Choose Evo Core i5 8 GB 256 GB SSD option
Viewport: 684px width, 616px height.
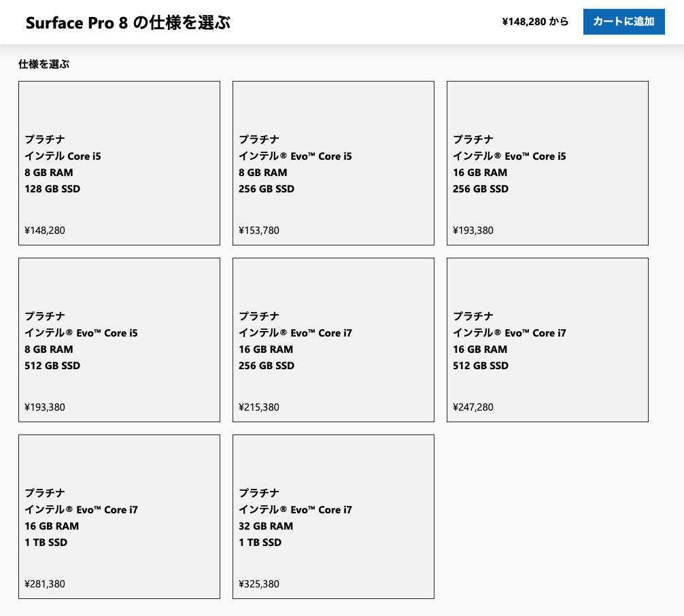[x=333, y=163]
